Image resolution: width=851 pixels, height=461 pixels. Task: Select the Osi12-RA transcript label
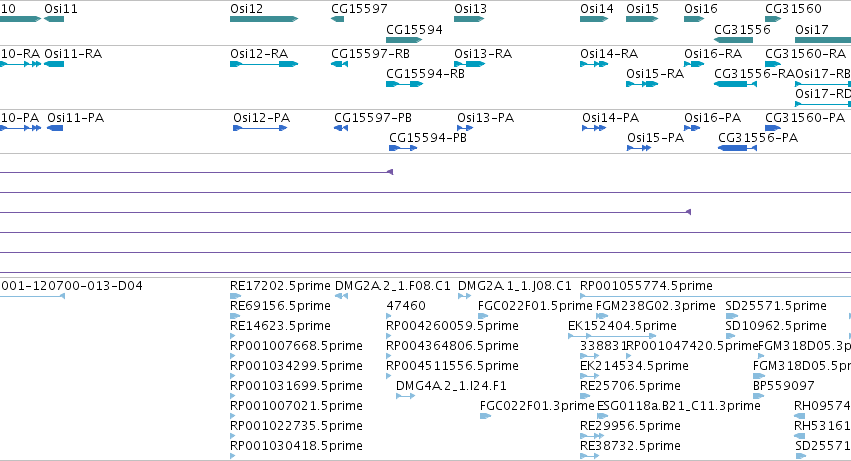point(259,54)
